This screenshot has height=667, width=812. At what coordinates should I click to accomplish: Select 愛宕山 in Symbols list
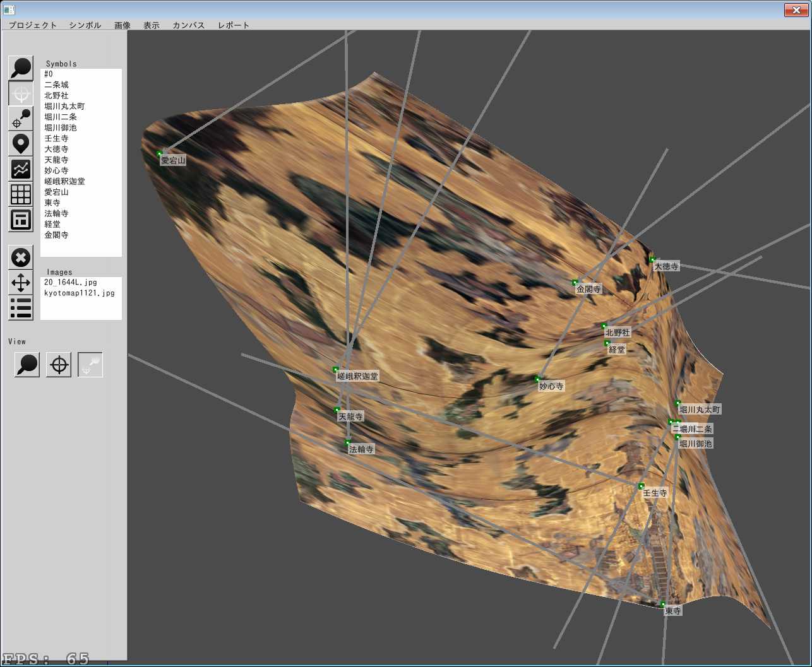coord(81,192)
